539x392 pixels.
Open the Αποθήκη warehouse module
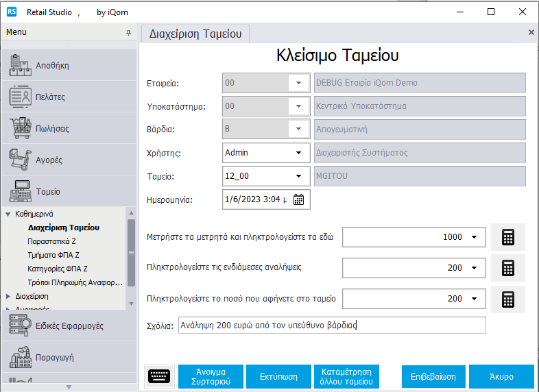point(69,66)
